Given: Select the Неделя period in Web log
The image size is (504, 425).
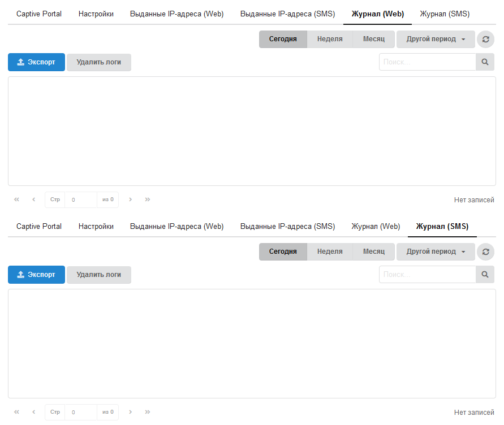Looking at the screenshot, I should click(330, 39).
